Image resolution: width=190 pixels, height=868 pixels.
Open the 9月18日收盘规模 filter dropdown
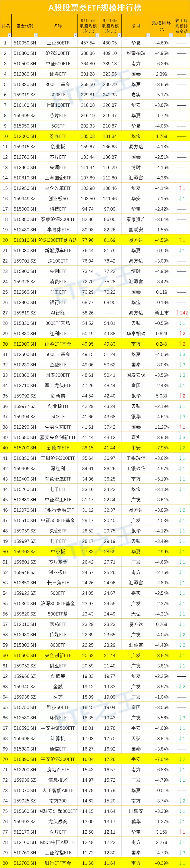point(119,35)
